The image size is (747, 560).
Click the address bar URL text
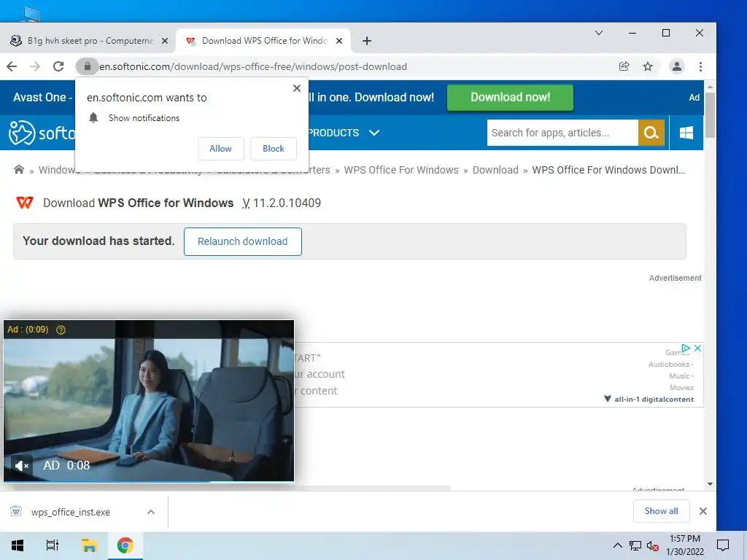coord(253,66)
